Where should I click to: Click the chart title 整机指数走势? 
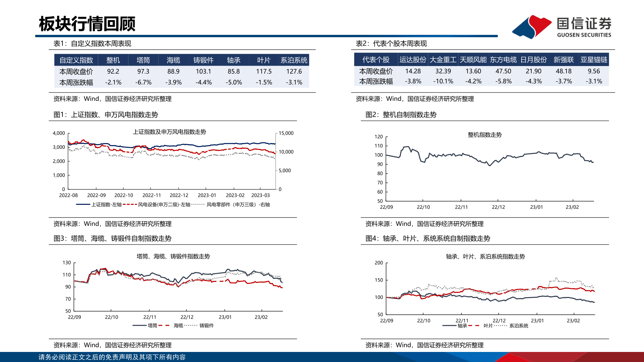pyautogui.click(x=485, y=135)
